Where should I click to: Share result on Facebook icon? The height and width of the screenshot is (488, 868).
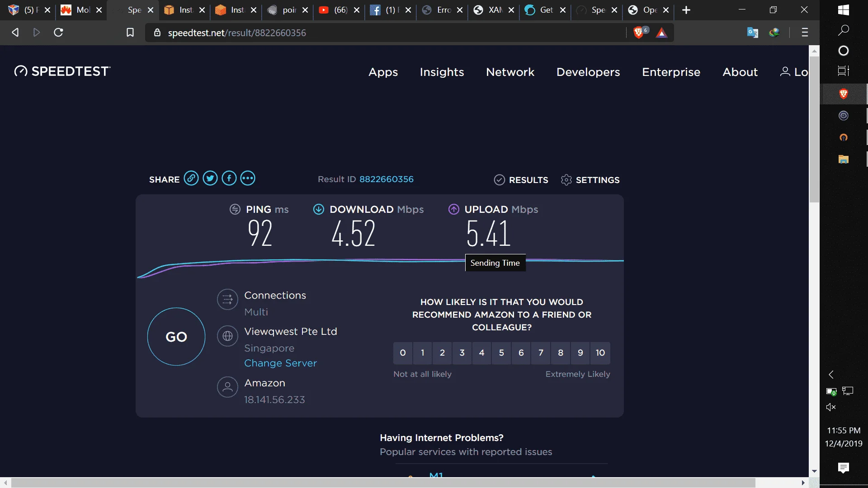tap(229, 178)
